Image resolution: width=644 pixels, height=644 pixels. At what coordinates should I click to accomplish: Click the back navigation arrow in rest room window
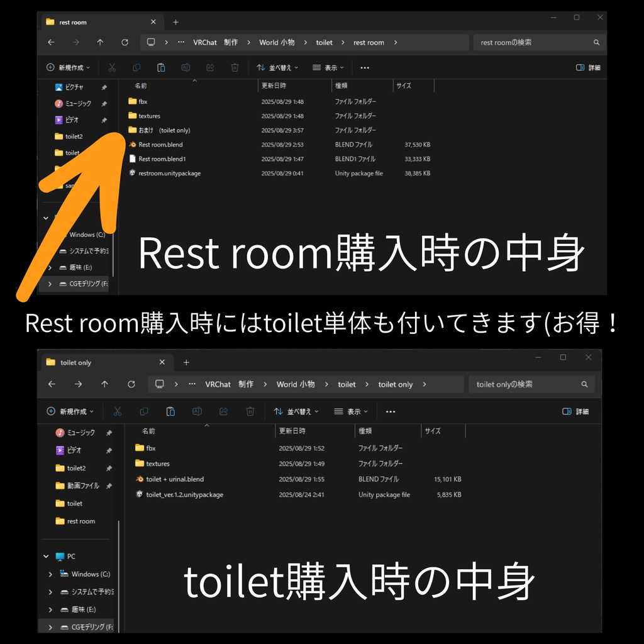(x=51, y=42)
